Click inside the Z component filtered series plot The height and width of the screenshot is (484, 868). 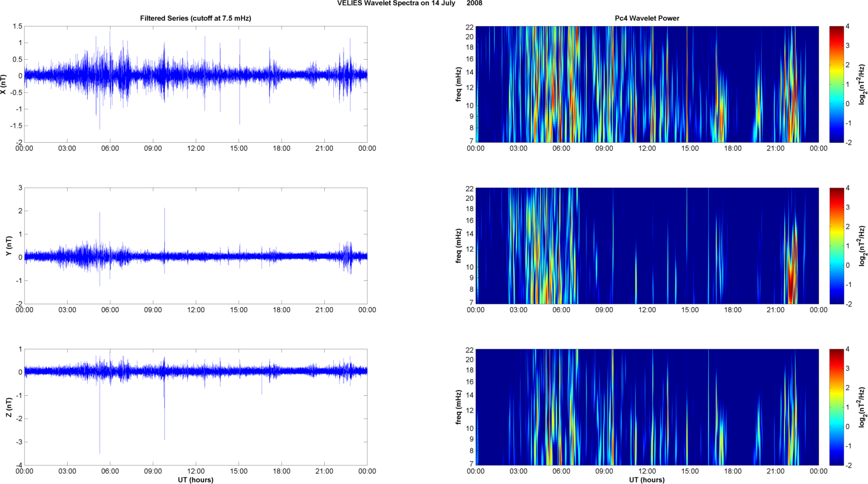196,407
